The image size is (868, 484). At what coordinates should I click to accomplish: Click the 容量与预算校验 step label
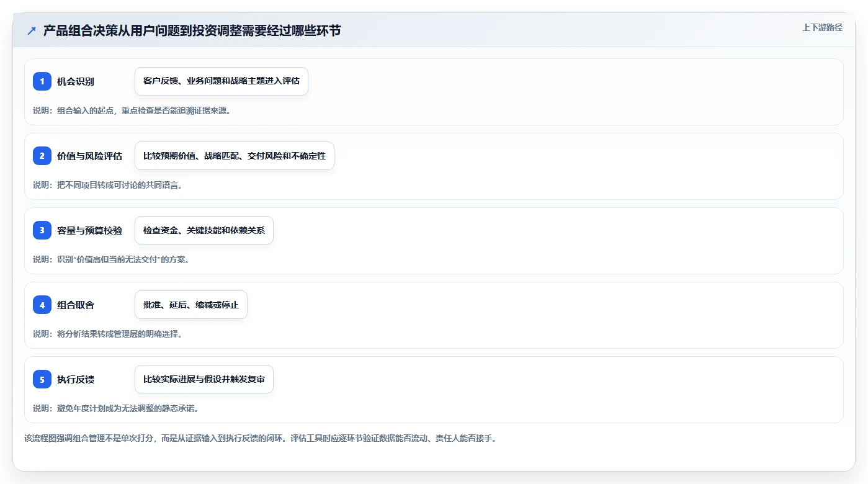pos(89,230)
